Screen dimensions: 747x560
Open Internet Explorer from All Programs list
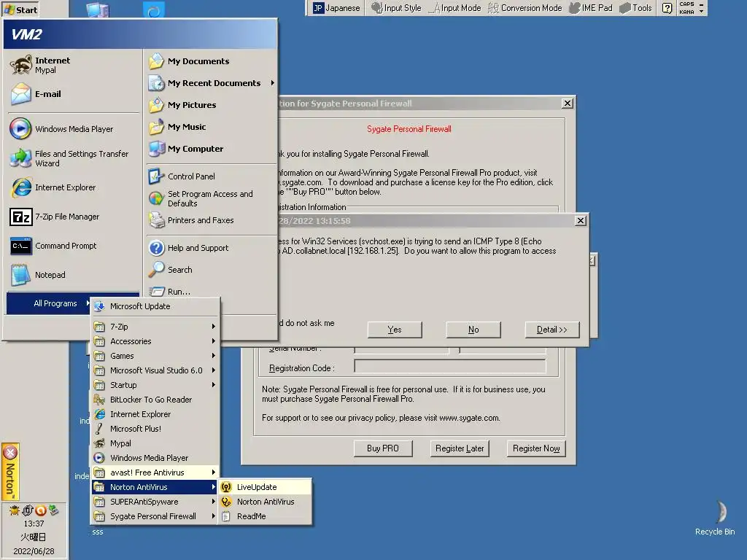155,414
